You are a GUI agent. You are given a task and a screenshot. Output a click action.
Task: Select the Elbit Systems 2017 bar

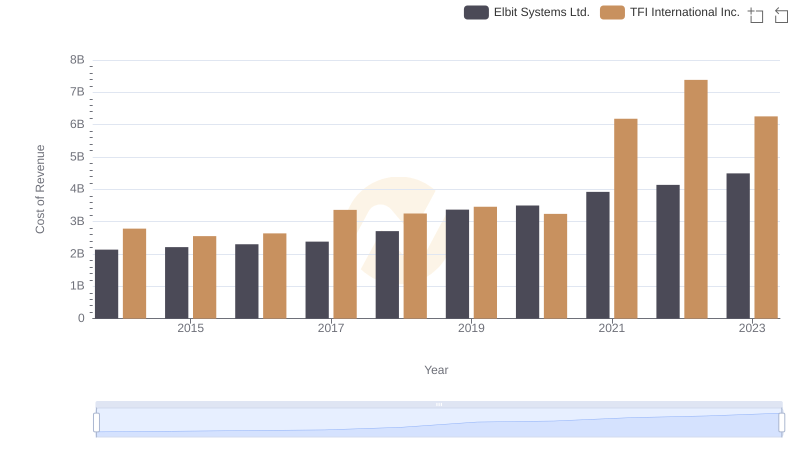point(317,280)
